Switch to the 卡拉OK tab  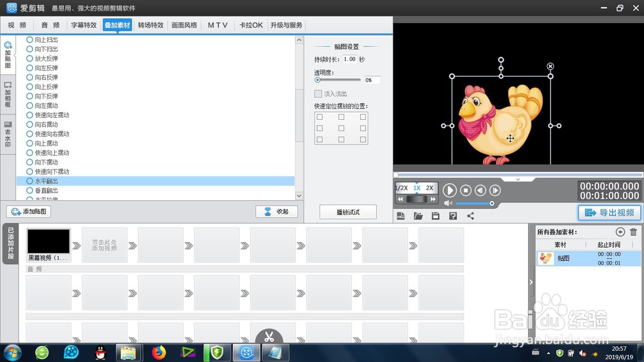(251, 25)
